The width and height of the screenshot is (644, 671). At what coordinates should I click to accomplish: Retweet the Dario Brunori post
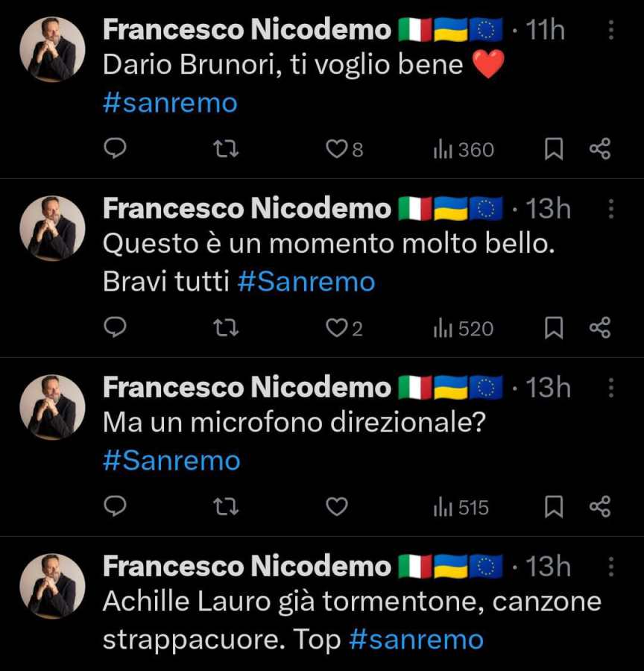(225, 150)
